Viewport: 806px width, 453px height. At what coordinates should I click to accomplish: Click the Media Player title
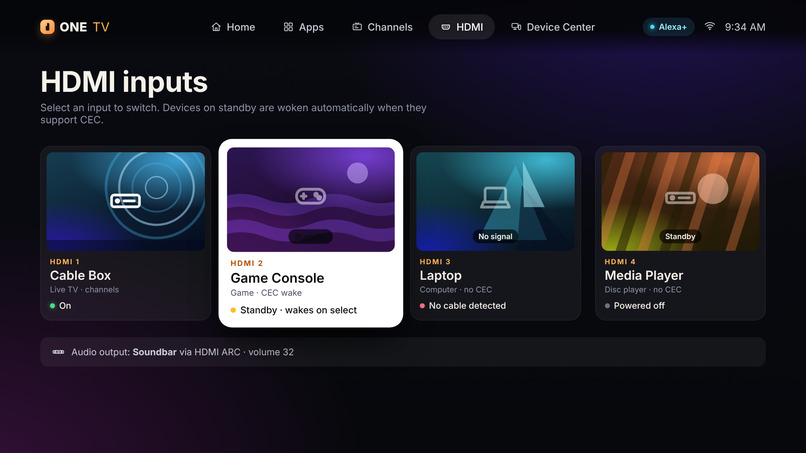[644, 276]
